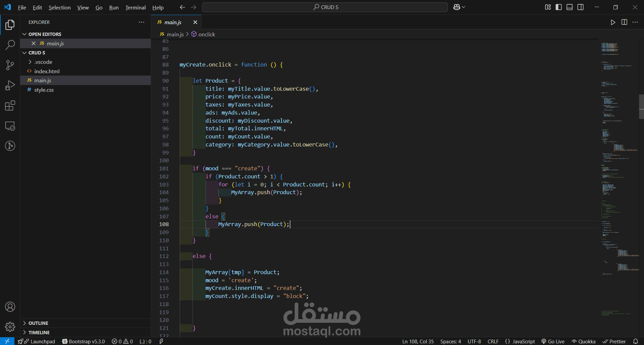Split the editor to the right

624,22
